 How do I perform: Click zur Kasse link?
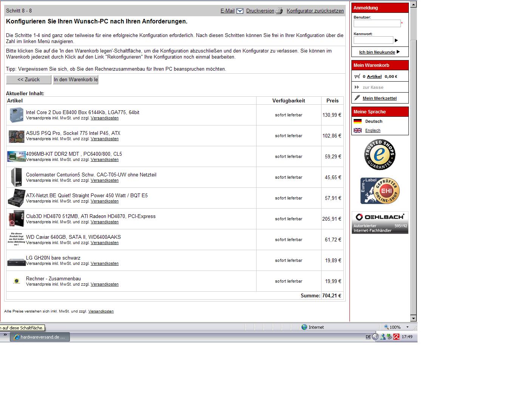373,87
